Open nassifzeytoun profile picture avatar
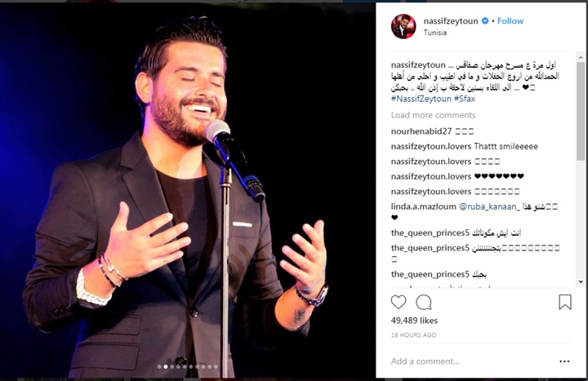This screenshot has width=588, height=381. point(403,26)
